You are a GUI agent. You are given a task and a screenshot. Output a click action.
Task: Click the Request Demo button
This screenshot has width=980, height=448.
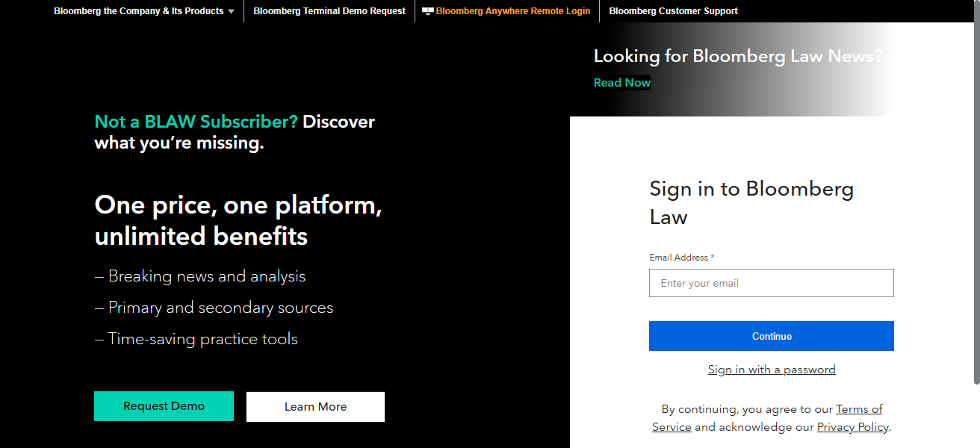click(164, 406)
